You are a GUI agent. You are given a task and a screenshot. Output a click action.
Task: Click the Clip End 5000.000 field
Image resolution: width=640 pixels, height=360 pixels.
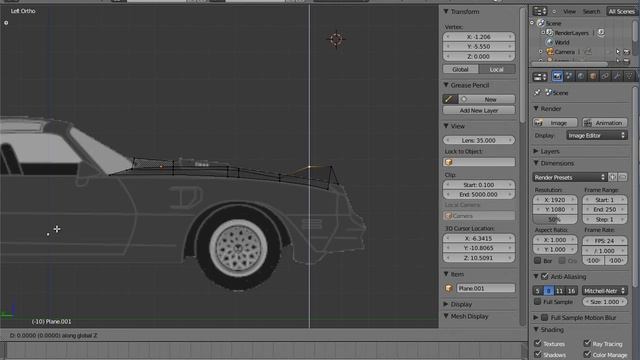tap(479, 194)
